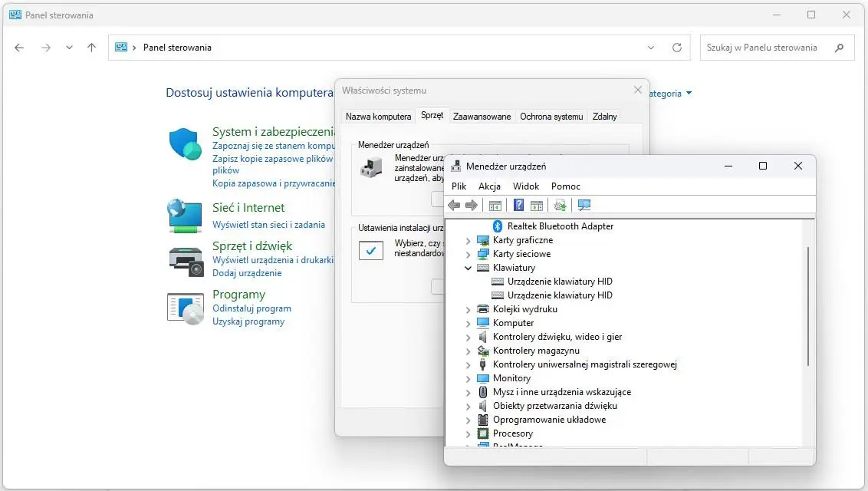The image size is (868, 491).
Task: Click the Odinstaluj program link
Action: [x=252, y=308]
